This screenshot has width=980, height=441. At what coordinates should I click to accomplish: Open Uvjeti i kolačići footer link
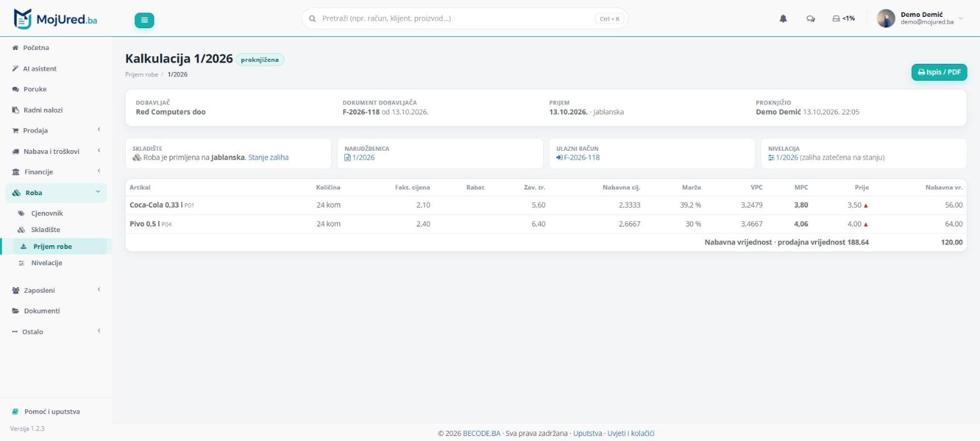tap(631, 433)
